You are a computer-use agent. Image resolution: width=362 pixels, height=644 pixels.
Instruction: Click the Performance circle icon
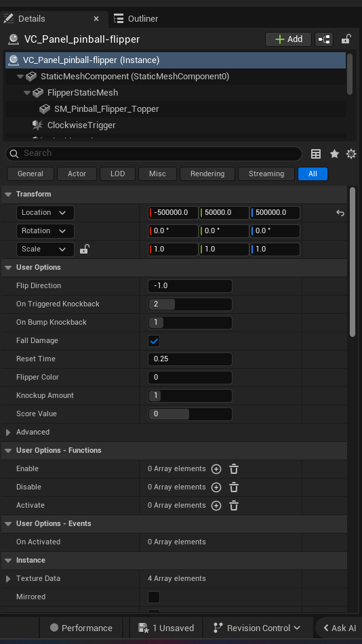[x=54, y=627]
